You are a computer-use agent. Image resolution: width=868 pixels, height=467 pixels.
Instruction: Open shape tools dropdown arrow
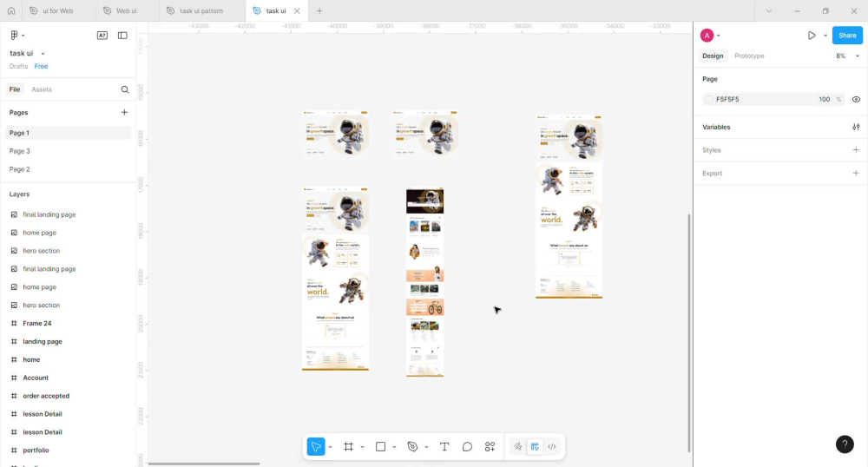tap(394, 447)
